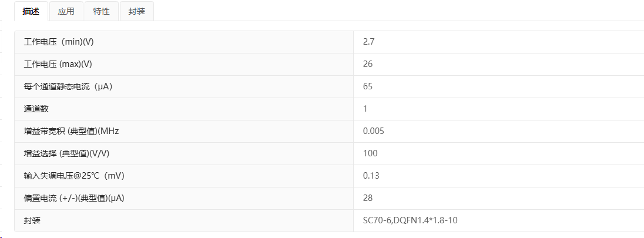Select the bias current value 28

pyautogui.click(x=368, y=198)
